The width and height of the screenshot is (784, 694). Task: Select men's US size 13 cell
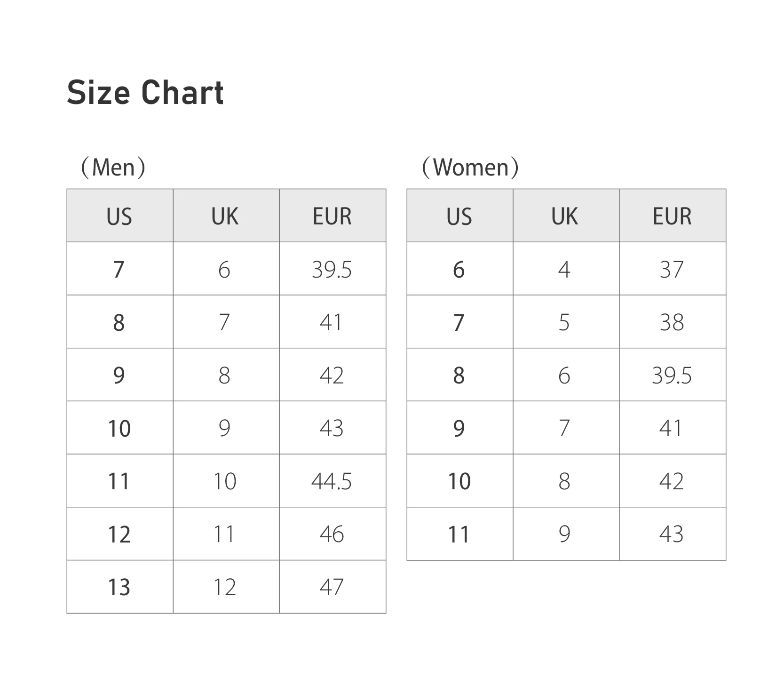pos(119,587)
